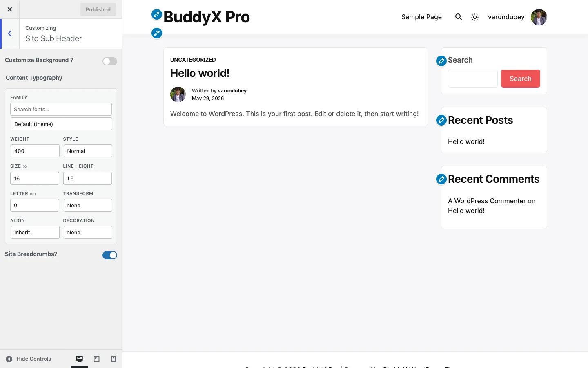Open the Sample Page menu item
The width and height of the screenshot is (588, 368).
421,17
